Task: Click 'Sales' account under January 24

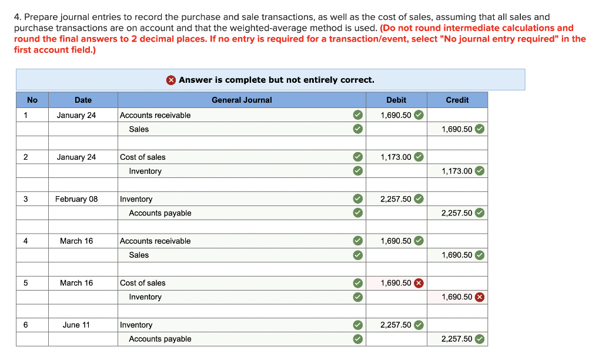Action: tap(139, 129)
